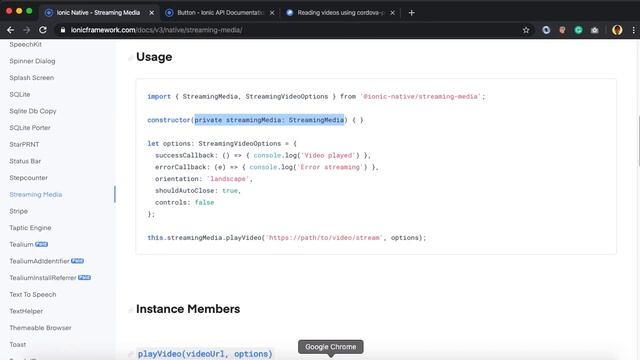Bookmark this page with the star icon

526,30
